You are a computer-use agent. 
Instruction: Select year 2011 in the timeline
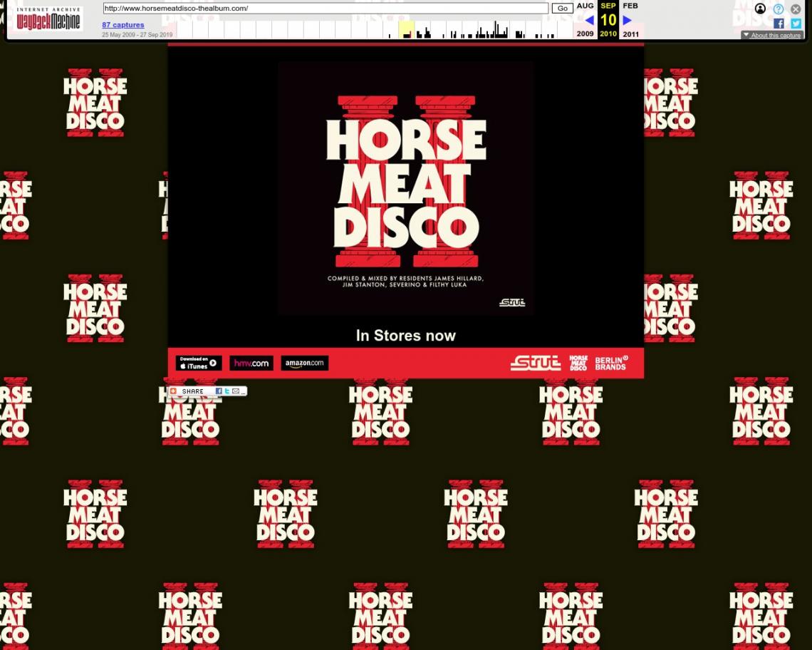tap(631, 33)
